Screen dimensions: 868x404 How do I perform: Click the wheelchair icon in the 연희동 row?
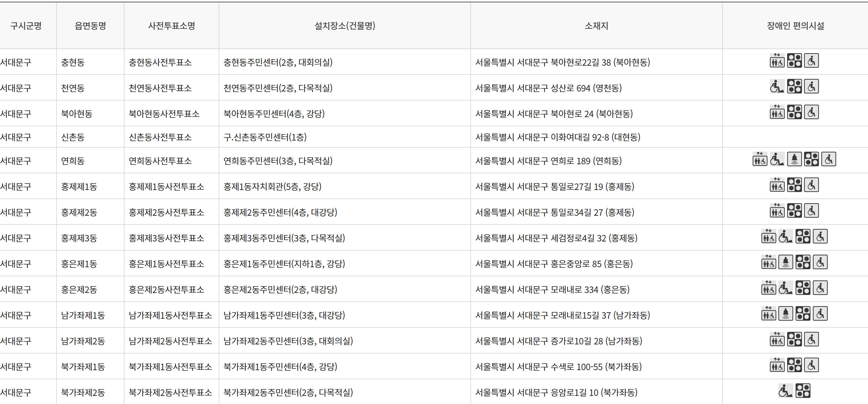tap(829, 159)
